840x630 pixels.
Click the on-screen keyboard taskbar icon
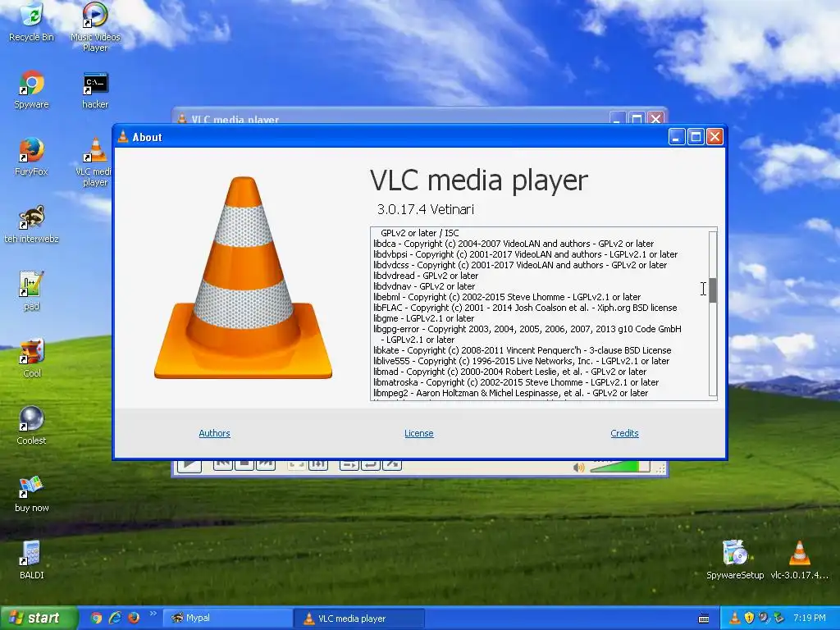[x=704, y=619]
